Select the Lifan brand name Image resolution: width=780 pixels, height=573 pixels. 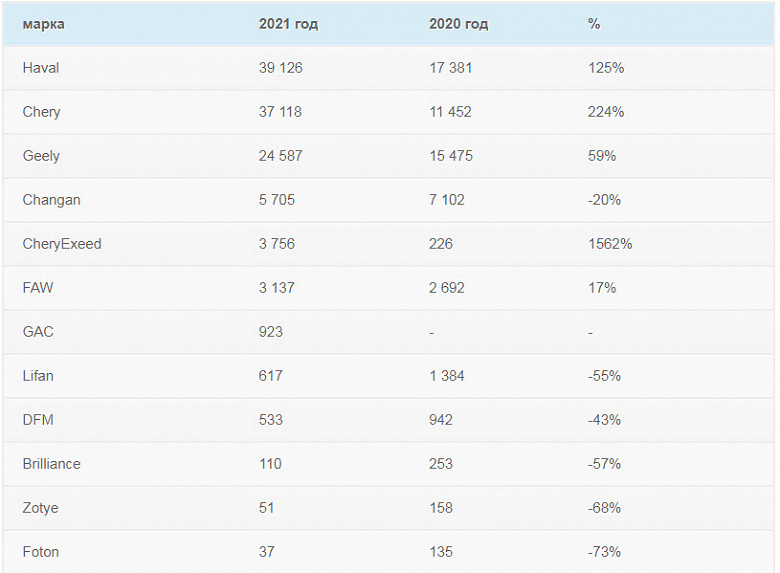click(x=38, y=376)
